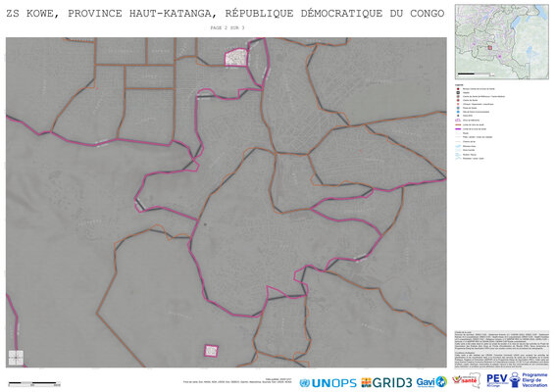The image size is (555, 392).
Task: Click the UNOPS logo
Action: 328,383
